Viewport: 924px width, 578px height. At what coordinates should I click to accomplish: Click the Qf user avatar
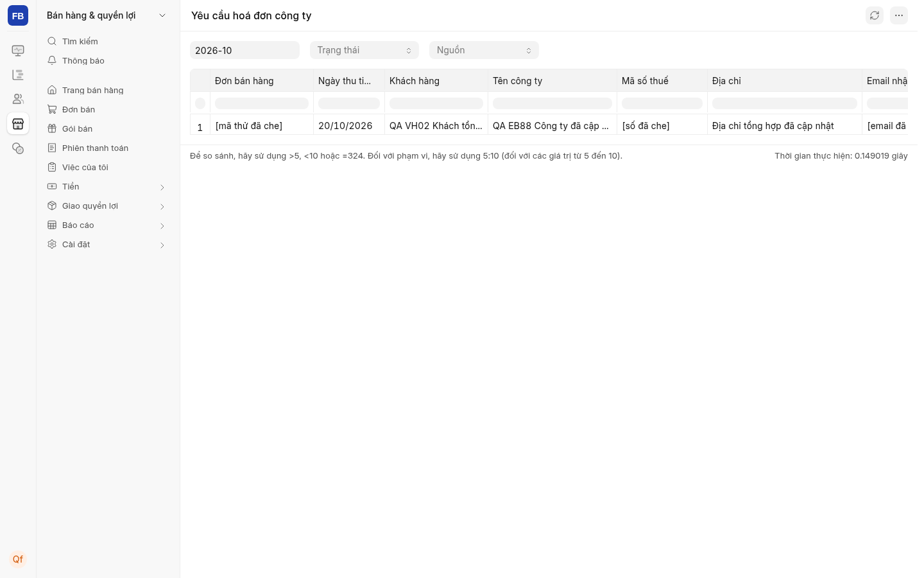tap(18, 559)
